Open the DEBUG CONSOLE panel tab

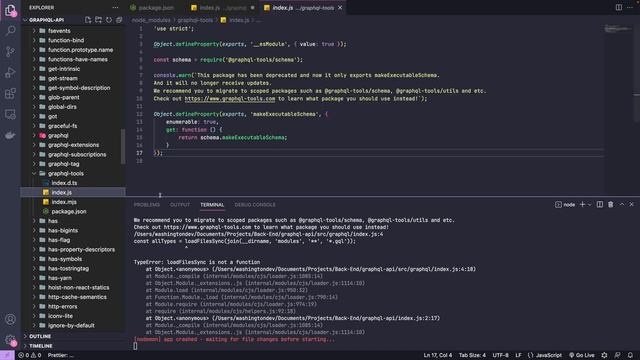pos(255,204)
